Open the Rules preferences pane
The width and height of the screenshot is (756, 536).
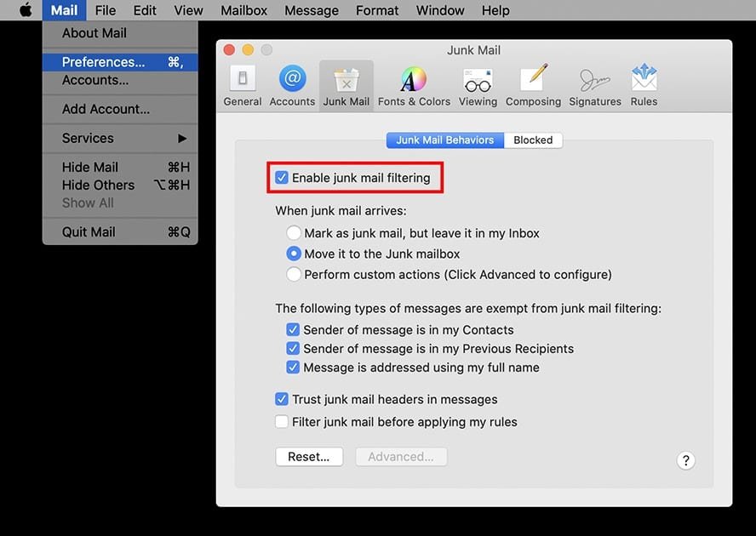pyautogui.click(x=644, y=86)
